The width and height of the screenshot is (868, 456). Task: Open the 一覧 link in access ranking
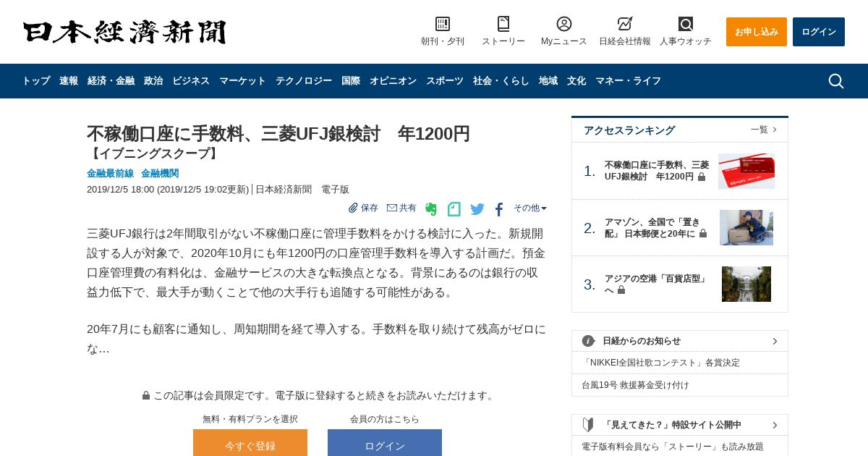764,130
